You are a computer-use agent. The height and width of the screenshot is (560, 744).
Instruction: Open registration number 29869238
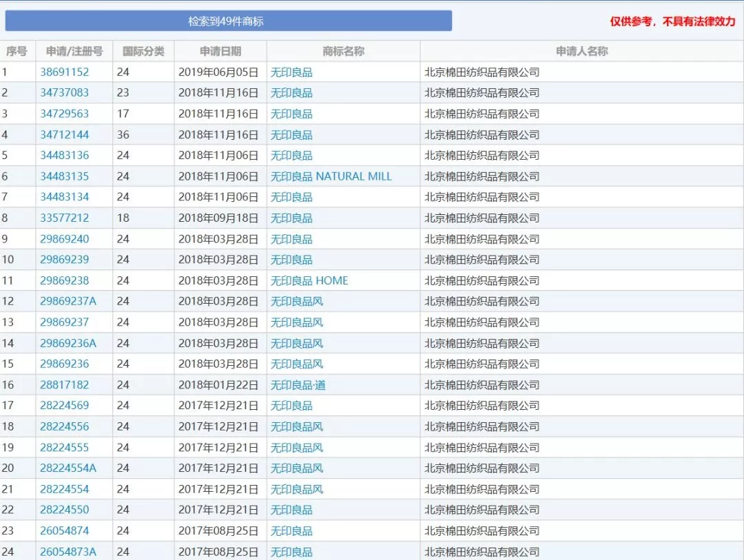click(x=65, y=280)
